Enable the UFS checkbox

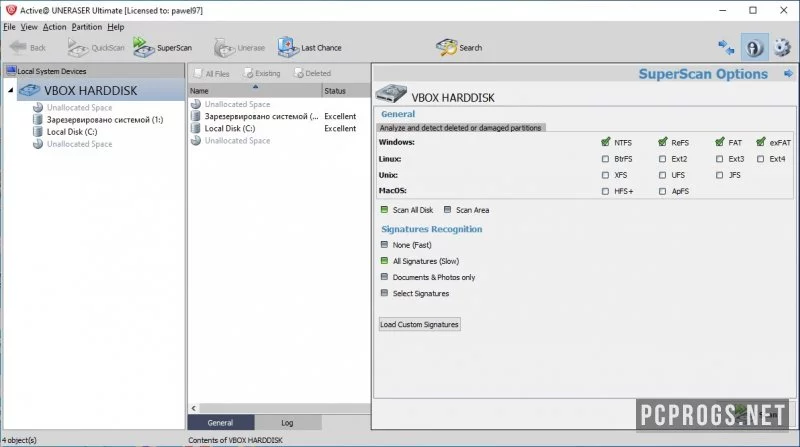(x=662, y=175)
